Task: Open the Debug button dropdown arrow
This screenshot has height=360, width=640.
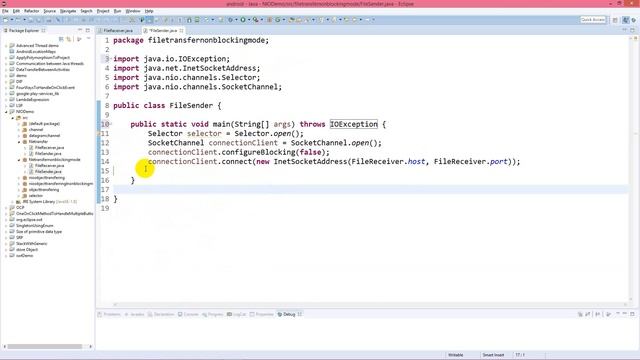Action: coord(236,20)
